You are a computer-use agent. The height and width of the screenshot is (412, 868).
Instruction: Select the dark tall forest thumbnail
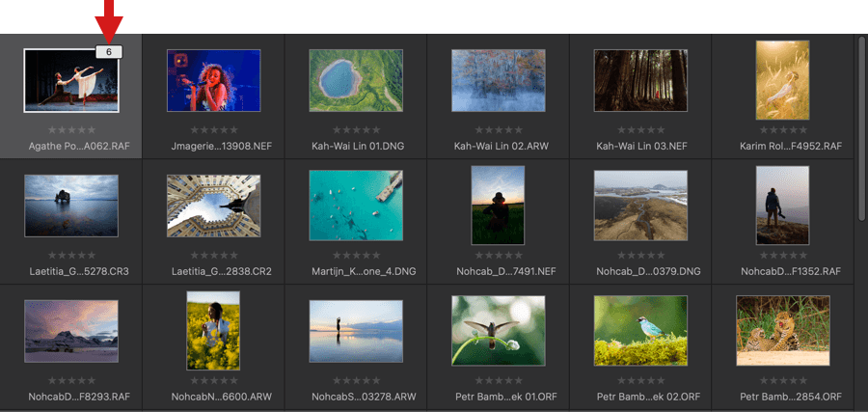pos(640,80)
